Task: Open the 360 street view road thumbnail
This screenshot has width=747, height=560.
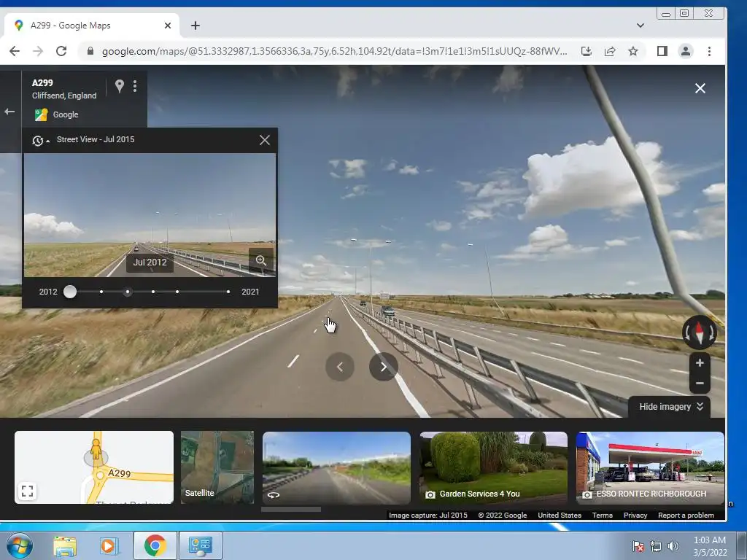Action: tap(336, 467)
